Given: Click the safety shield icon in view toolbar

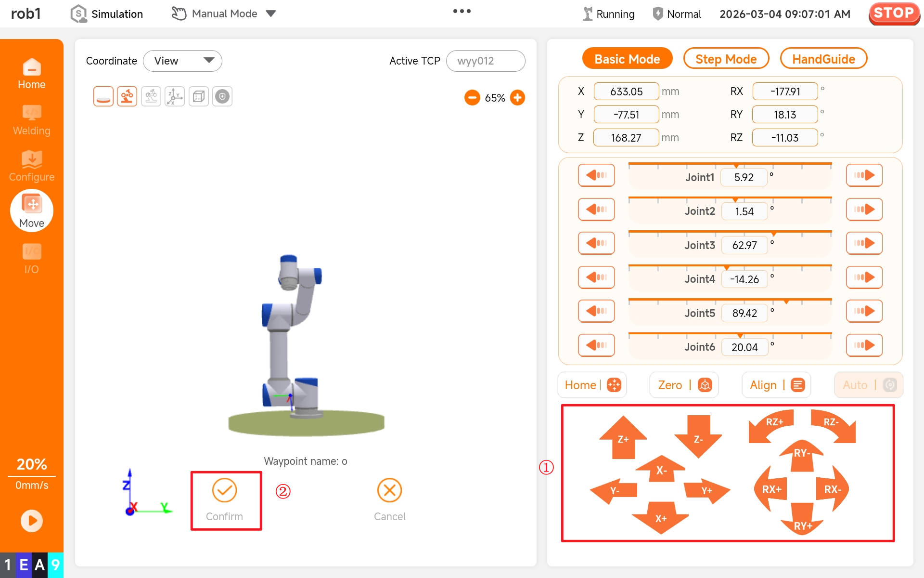Looking at the screenshot, I should (222, 97).
